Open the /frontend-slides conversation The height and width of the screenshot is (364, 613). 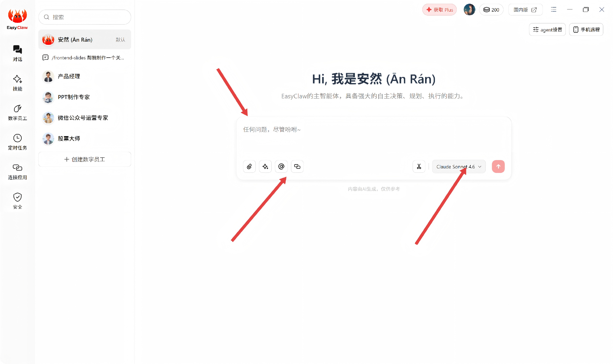coord(85,58)
